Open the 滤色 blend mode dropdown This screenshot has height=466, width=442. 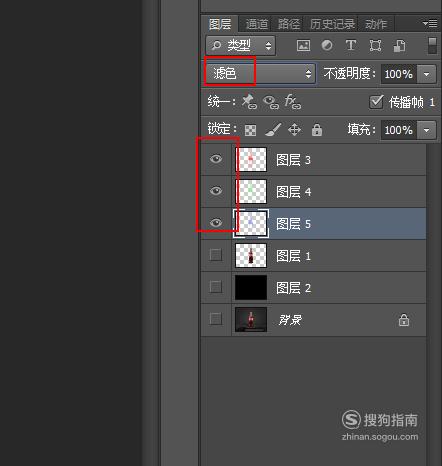(260, 73)
